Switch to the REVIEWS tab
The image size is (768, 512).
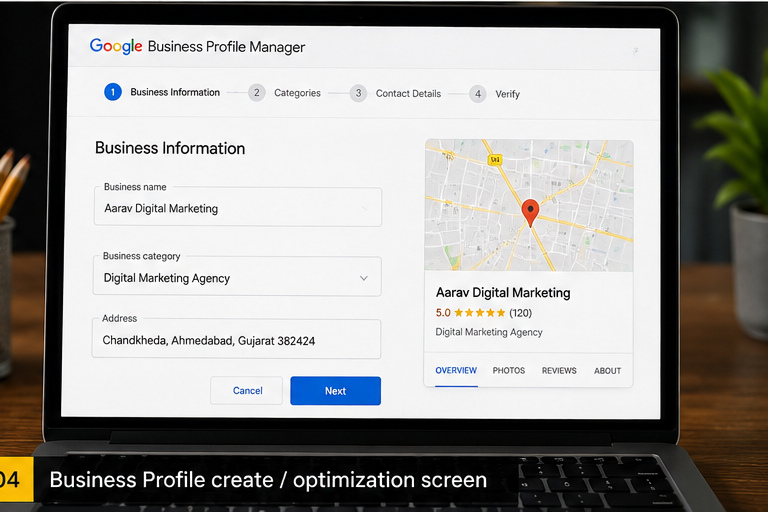(x=559, y=370)
